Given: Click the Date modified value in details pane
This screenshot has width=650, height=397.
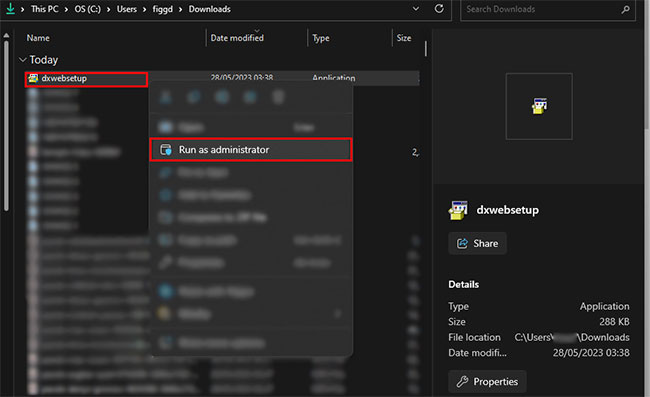Looking at the screenshot, I should click(591, 353).
